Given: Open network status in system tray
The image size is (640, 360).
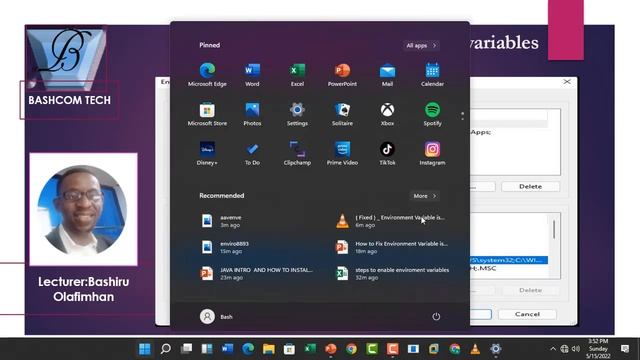Looking at the screenshot, I should click(x=564, y=349).
